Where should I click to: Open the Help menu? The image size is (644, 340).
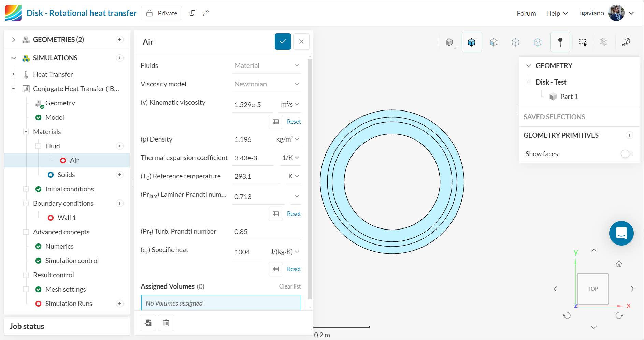pyautogui.click(x=557, y=13)
